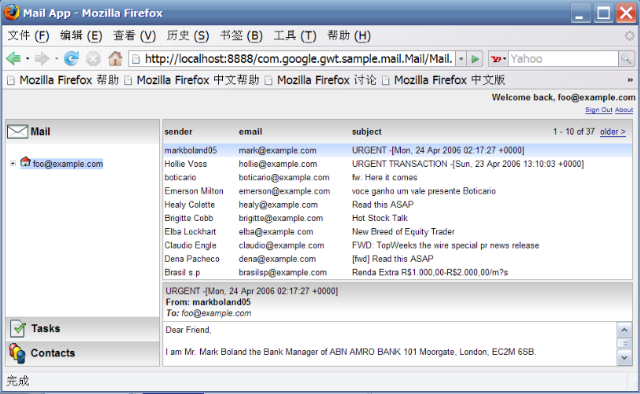Screen dimensions: 640x394
Task: Click inside the Yahoo search field
Action: [563, 59]
